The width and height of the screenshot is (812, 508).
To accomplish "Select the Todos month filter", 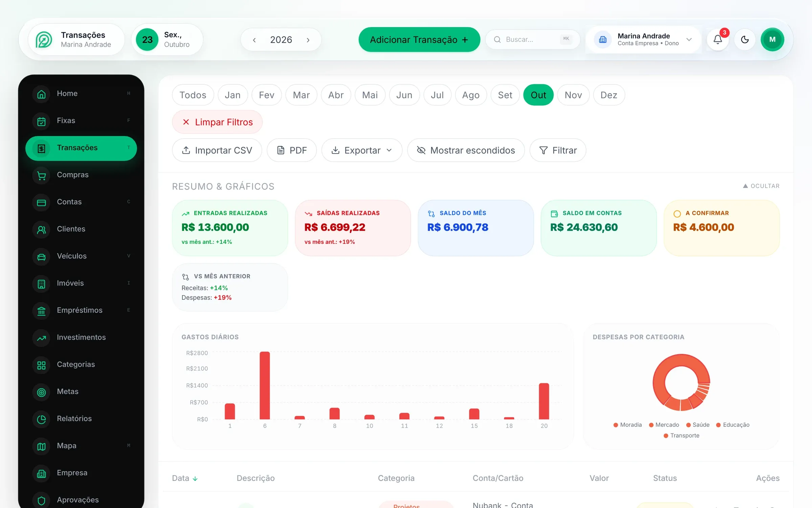I will (x=193, y=95).
